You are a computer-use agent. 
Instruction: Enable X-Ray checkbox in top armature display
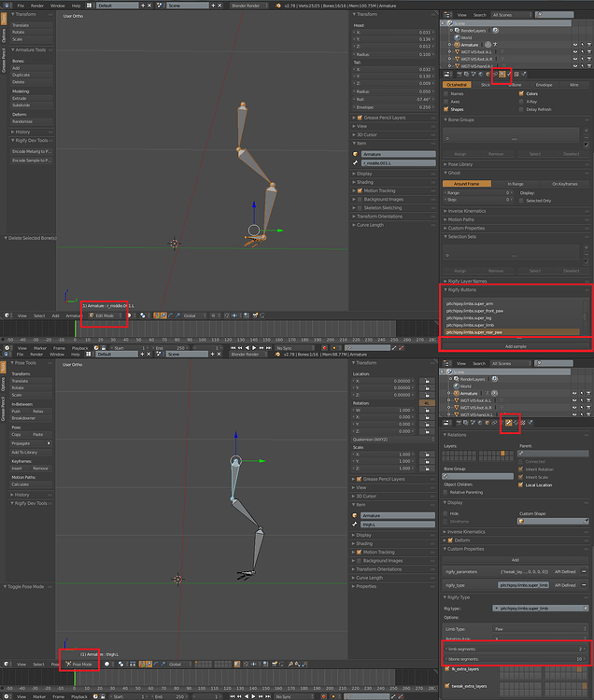pyautogui.click(x=521, y=102)
